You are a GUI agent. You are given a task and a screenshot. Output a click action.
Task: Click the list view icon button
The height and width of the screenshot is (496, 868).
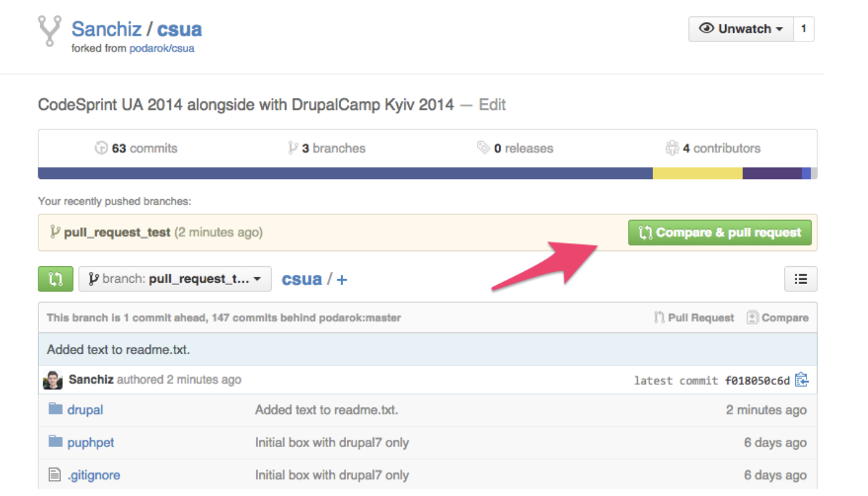pos(801,279)
